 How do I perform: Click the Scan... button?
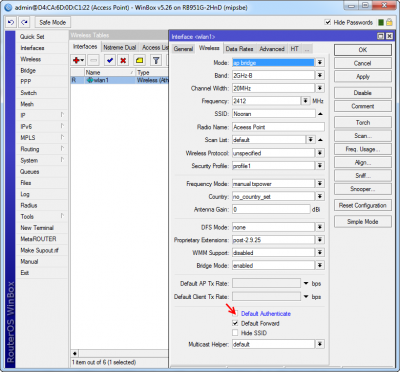coord(363,136)
